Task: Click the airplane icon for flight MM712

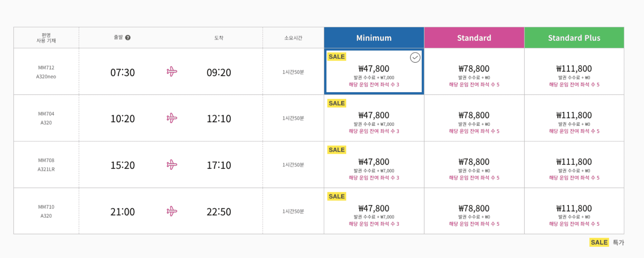Action: [172, 72]
